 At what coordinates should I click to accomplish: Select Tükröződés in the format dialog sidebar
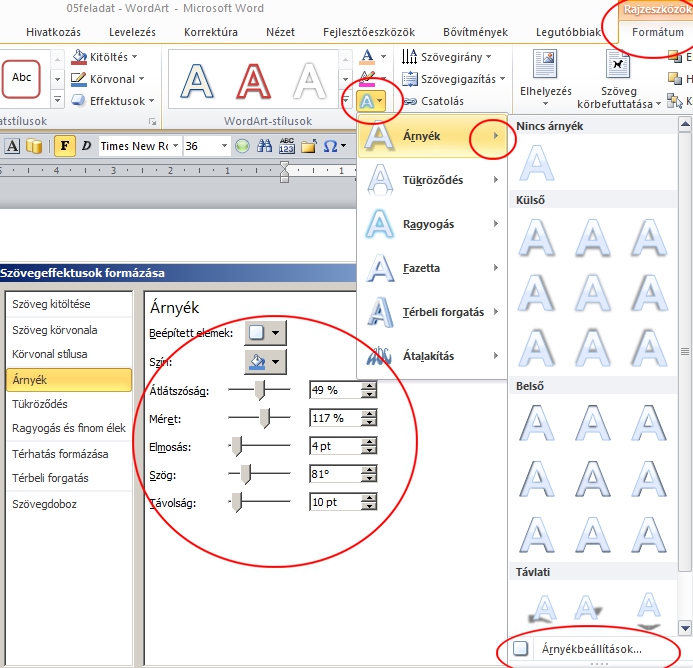[x=40, y=404]
